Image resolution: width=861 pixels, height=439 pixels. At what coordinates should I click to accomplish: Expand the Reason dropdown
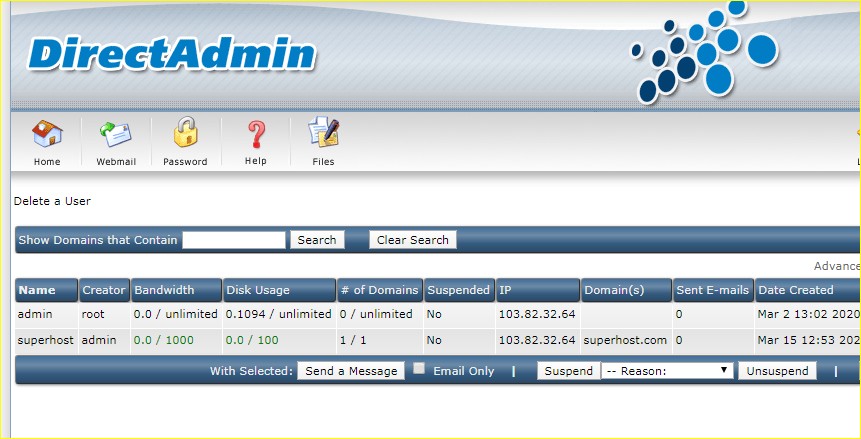click(x=667, y=371)
